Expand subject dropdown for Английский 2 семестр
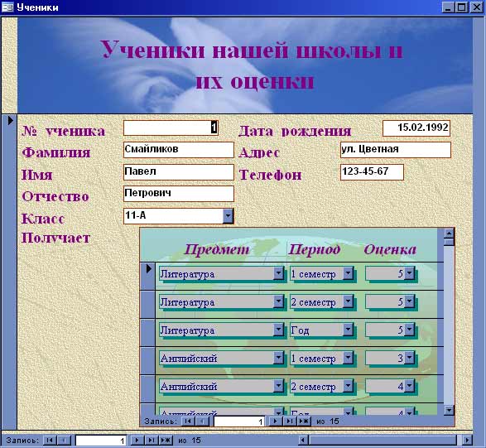This screenshot has height=448, width=486. (278, 386)
